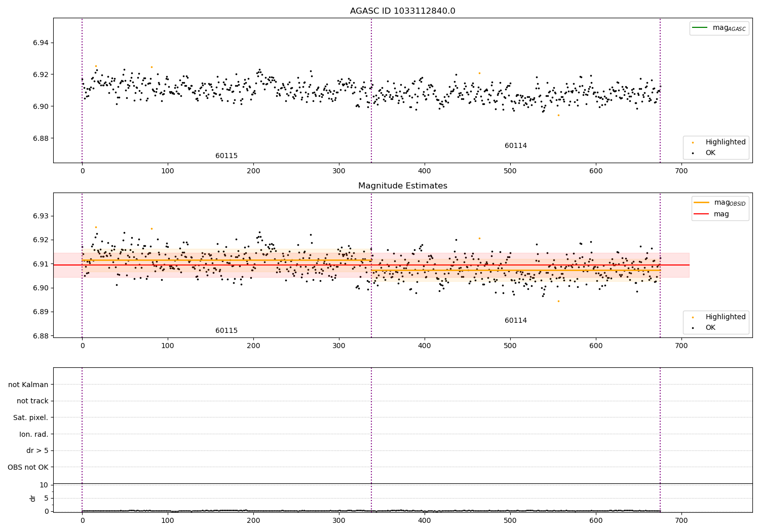Click the 60114 label in Magnitude Estimates plot
Image resolution: width=760 pixels, height=532 pixels.
(516, 321)
